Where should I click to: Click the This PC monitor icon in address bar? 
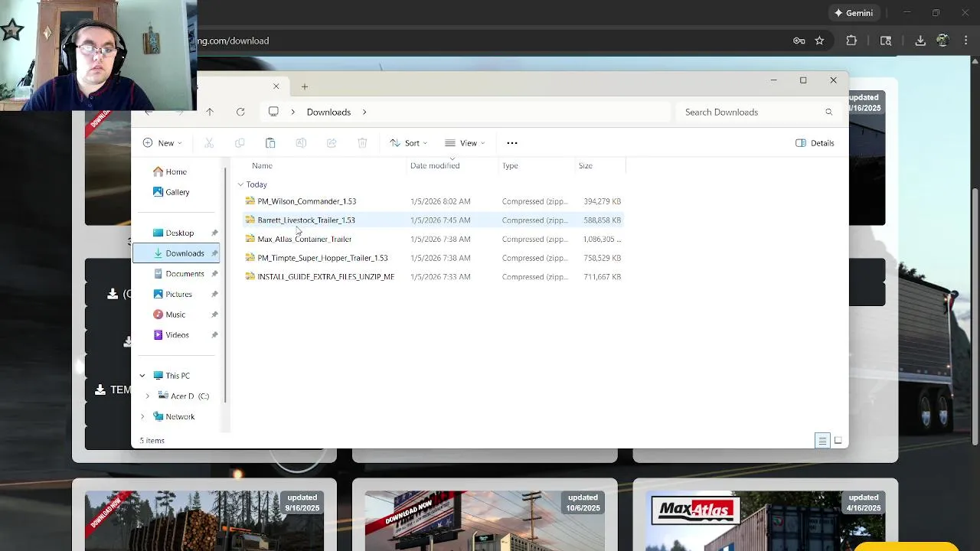click(x=273, y=112)
